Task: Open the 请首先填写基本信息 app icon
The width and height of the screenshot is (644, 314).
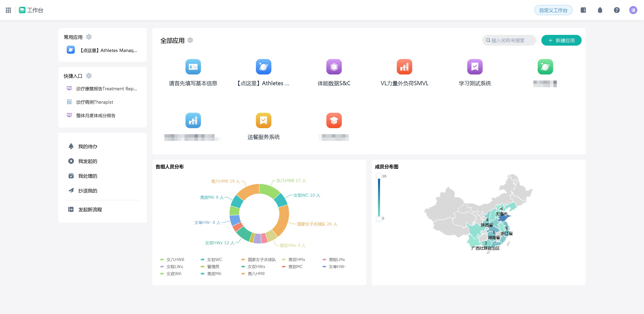Action: coord(193,67)
